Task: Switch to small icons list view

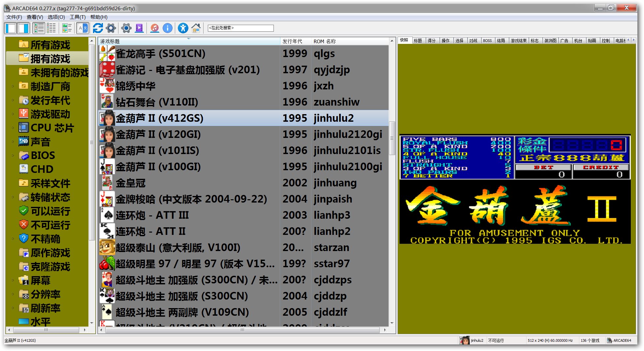Action: tap(51, 28)
